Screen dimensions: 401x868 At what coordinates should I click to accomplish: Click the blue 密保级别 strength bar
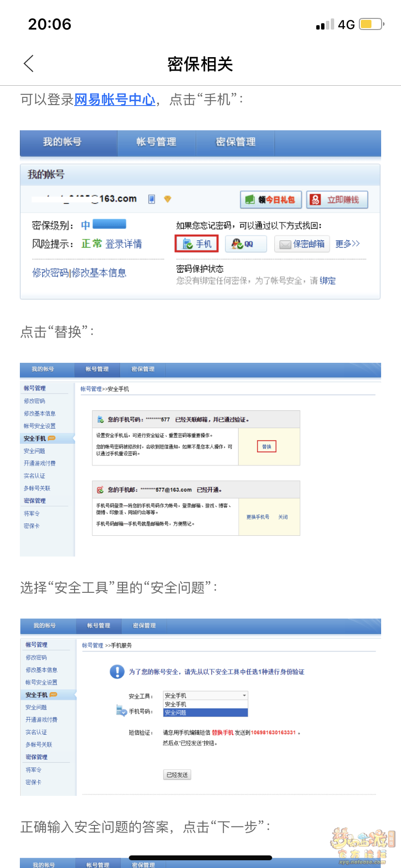[x=109, y=224]
